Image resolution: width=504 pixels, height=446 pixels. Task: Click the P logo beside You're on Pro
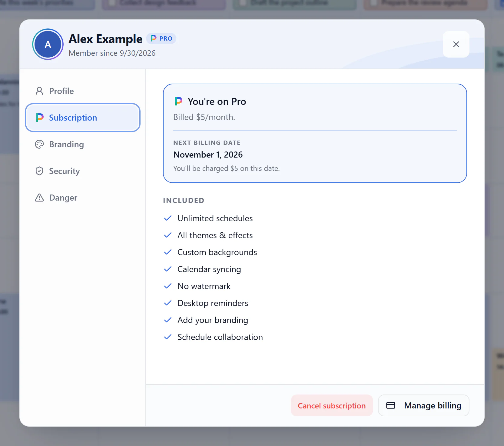click(x=178, y=101)
